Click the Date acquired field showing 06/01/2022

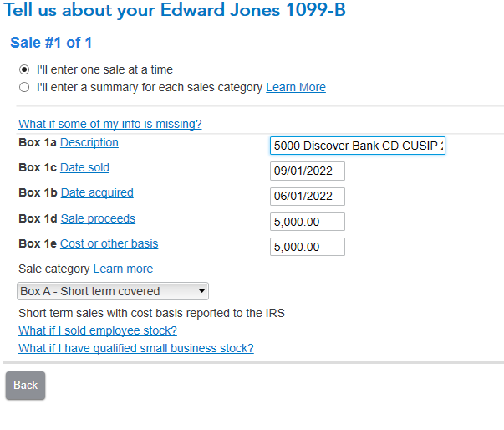coord(308,197)
